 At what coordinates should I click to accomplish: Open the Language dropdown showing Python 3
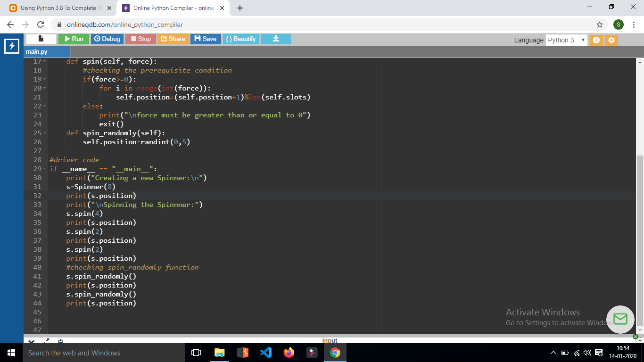coord(567,40)
